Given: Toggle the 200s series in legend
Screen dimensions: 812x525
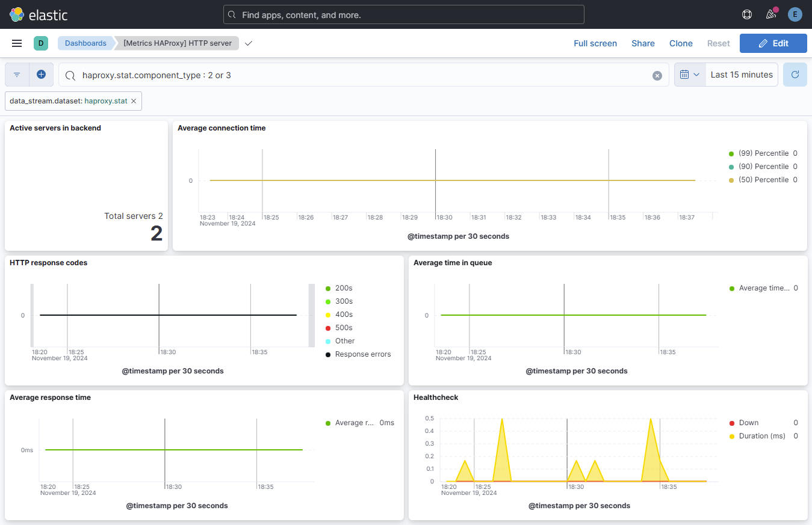Looking at the screenshot, I should pos(344,288).
